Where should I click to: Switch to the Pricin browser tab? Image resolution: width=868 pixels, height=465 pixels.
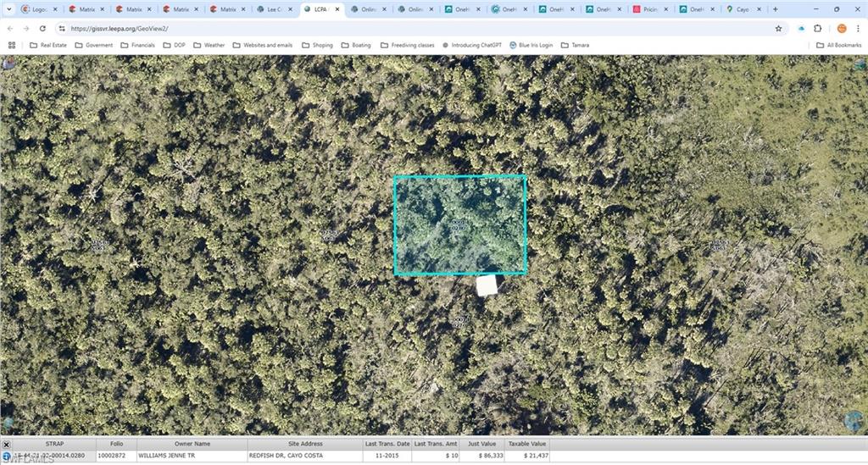click(650, 9)
